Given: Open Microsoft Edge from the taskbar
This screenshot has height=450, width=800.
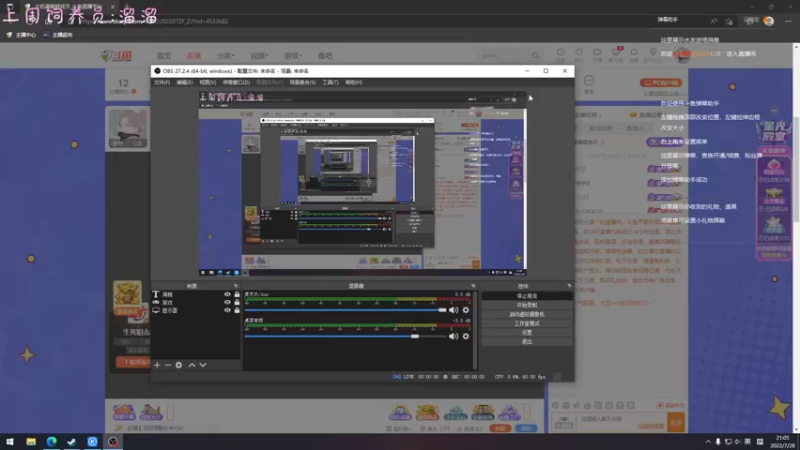Looking at the screenshot, I should tap(52, 442).
